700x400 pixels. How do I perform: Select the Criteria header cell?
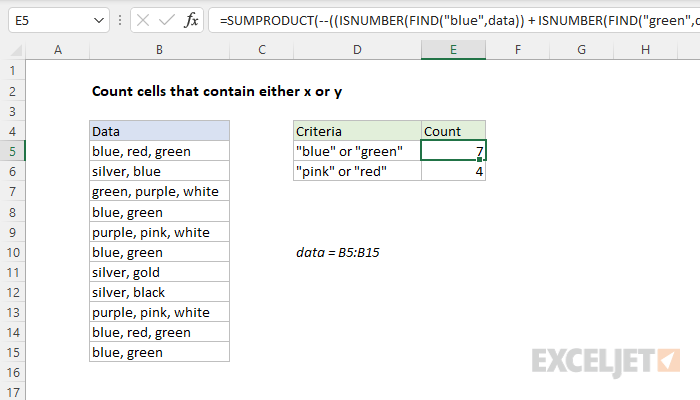click(357, 131)
